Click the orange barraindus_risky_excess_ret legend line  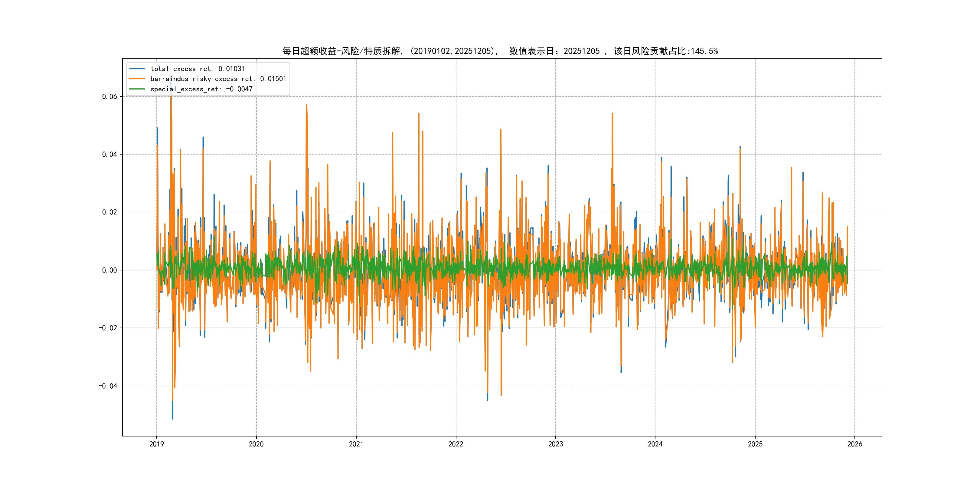137,79
